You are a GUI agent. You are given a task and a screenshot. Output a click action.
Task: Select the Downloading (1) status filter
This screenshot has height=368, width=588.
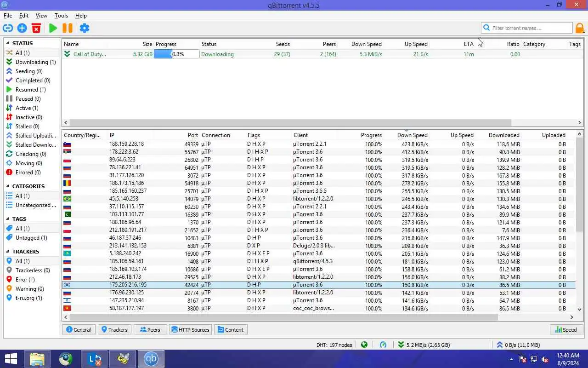click(31, 62)
